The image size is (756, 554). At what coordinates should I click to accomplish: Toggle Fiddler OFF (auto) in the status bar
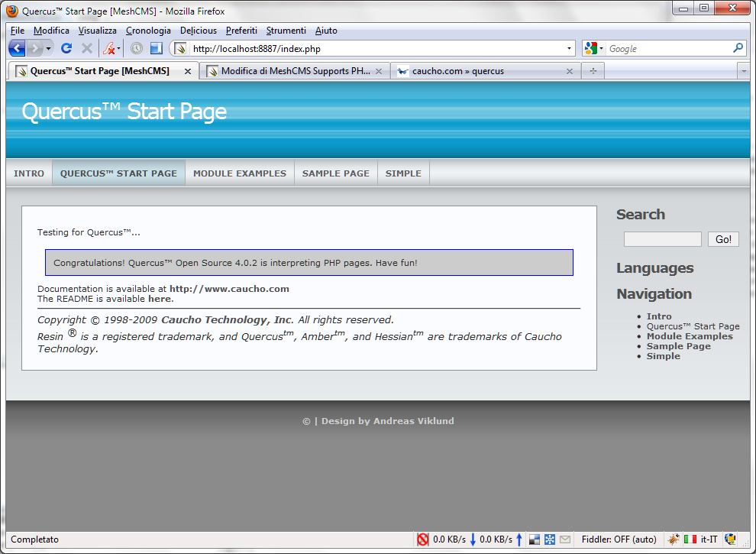click(x=619, y=539)
